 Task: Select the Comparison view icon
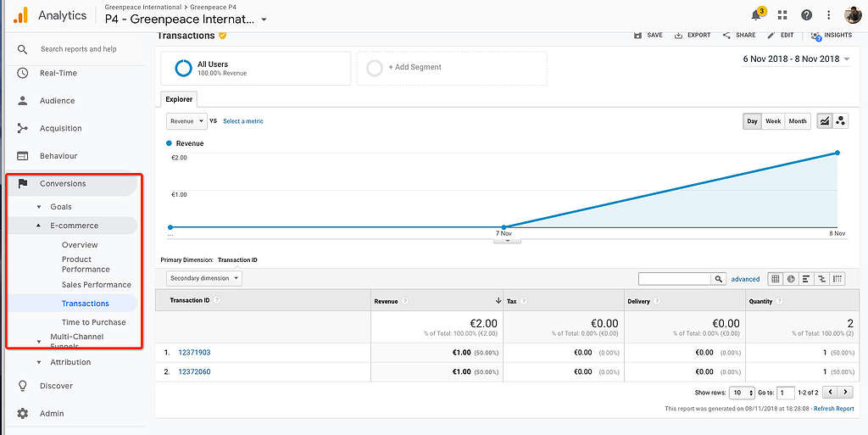pos(822,279)
